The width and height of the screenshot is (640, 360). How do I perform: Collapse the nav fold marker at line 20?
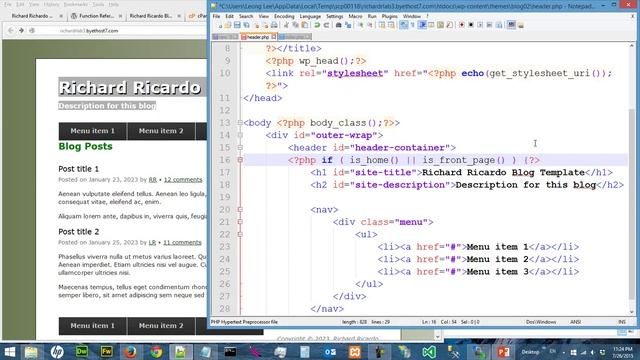tap(240, 209)
